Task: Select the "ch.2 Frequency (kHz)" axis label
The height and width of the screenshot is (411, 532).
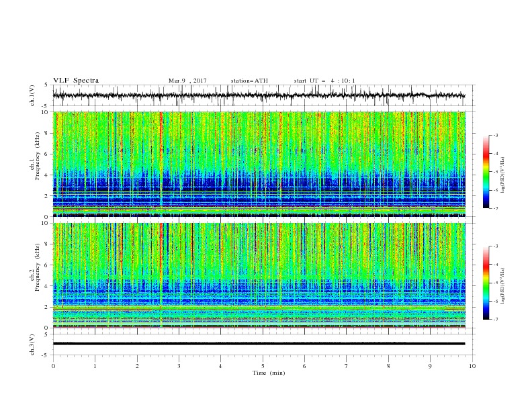Action: (35, 267)
